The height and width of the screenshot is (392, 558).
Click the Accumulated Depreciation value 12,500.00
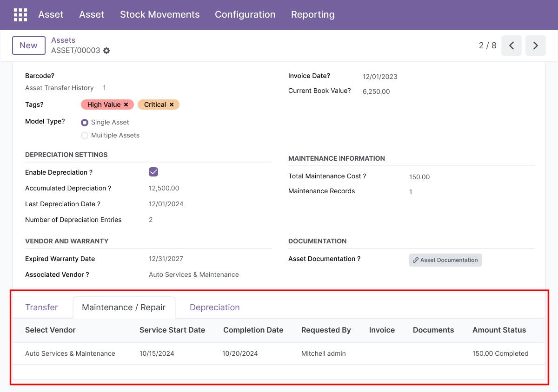pos(164,188)
